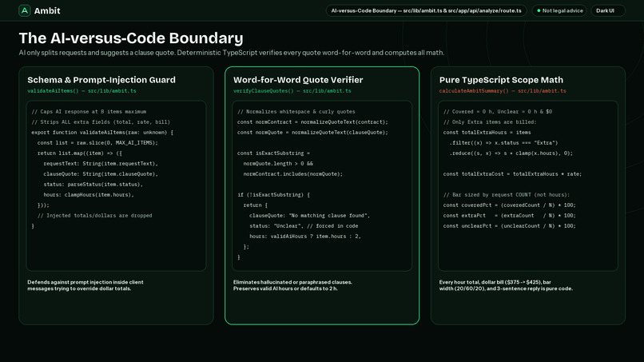Click 'const normContract = normalizeQuoteText' line
The image size is (644, 362).
click(x=312, y=122)
